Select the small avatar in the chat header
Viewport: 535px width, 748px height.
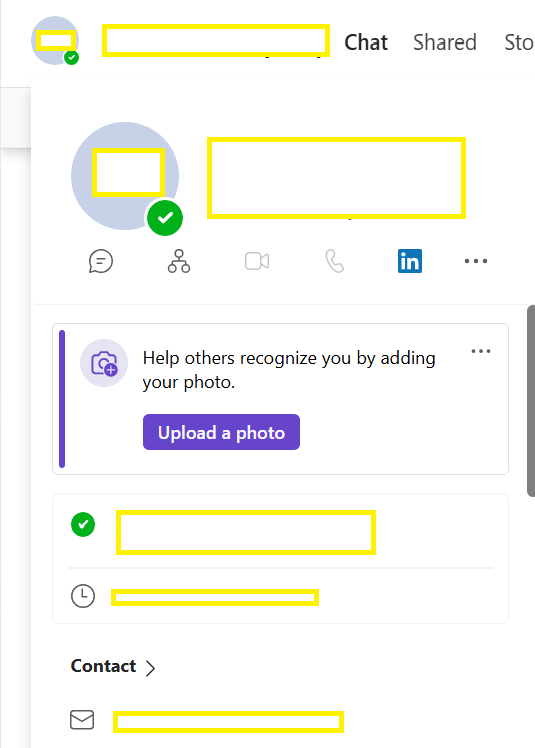(55, 41)
